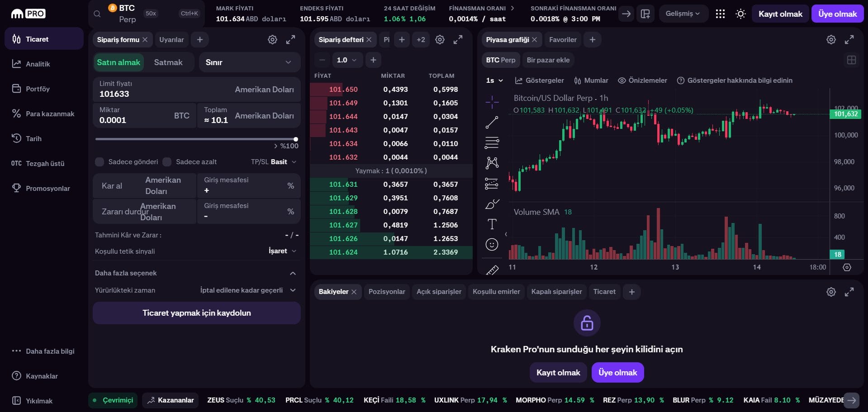Click Ticaret yapmak için kaydolun button

tap(197, 313)
